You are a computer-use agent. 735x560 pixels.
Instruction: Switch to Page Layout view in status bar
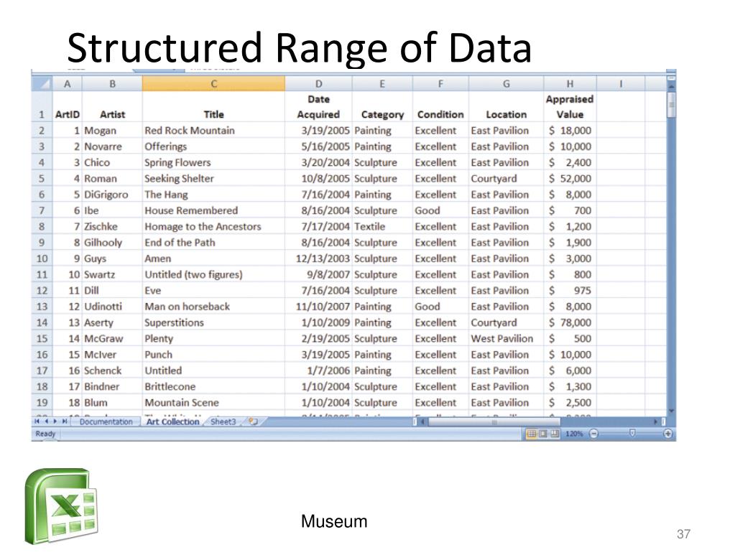pyautogui.click(x=543, y=434)
